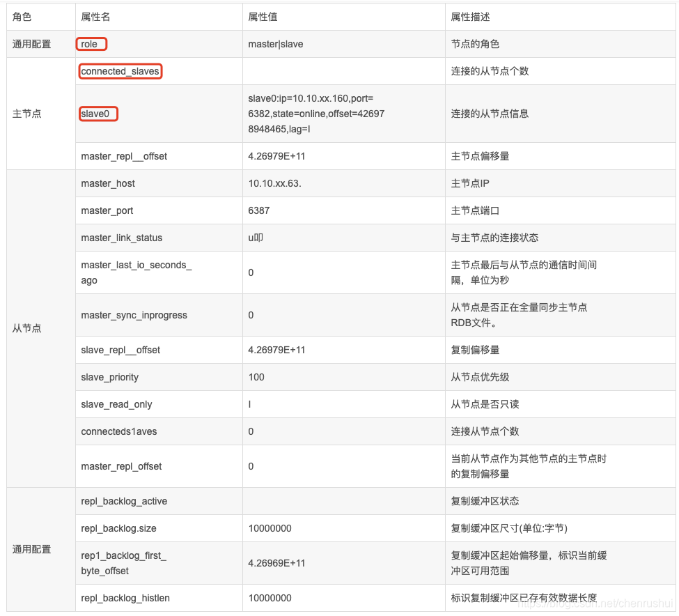Viewport: 679px width, 616px height.
Task: Click master_repl__offset in the 主节点 section
Action: (x=124, y=156)
